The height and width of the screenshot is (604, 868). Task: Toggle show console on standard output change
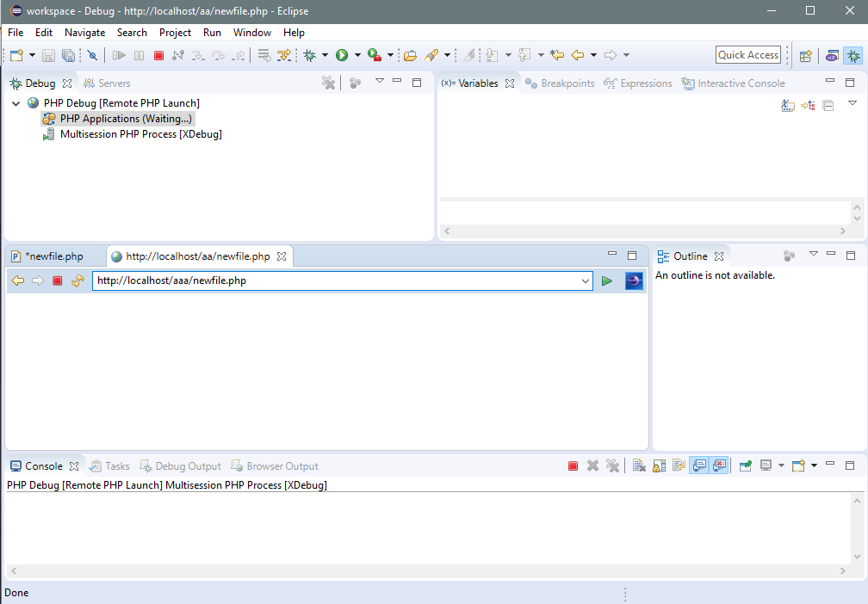click(x=699, y=465)
